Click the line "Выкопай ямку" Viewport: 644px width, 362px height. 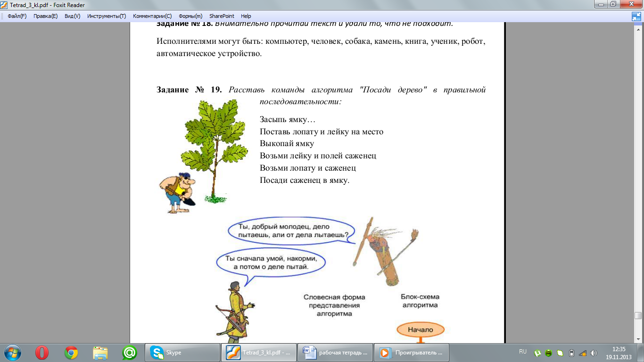287,144
